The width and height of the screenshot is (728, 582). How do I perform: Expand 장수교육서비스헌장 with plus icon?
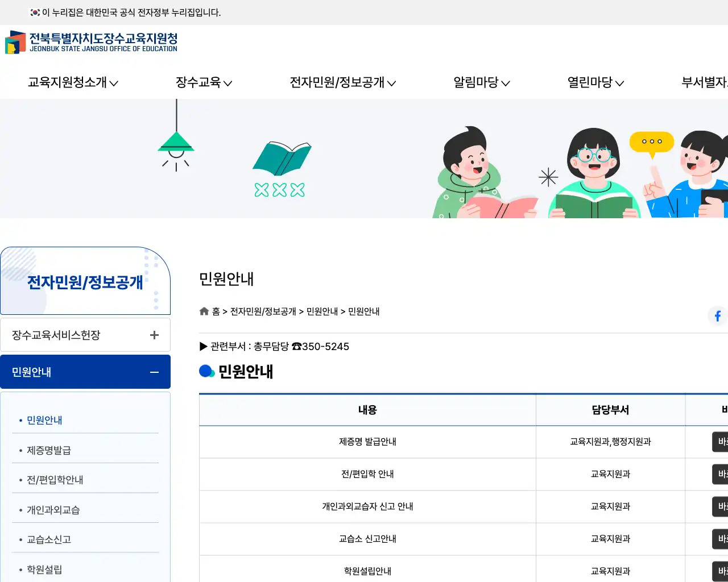pos(154,335)
